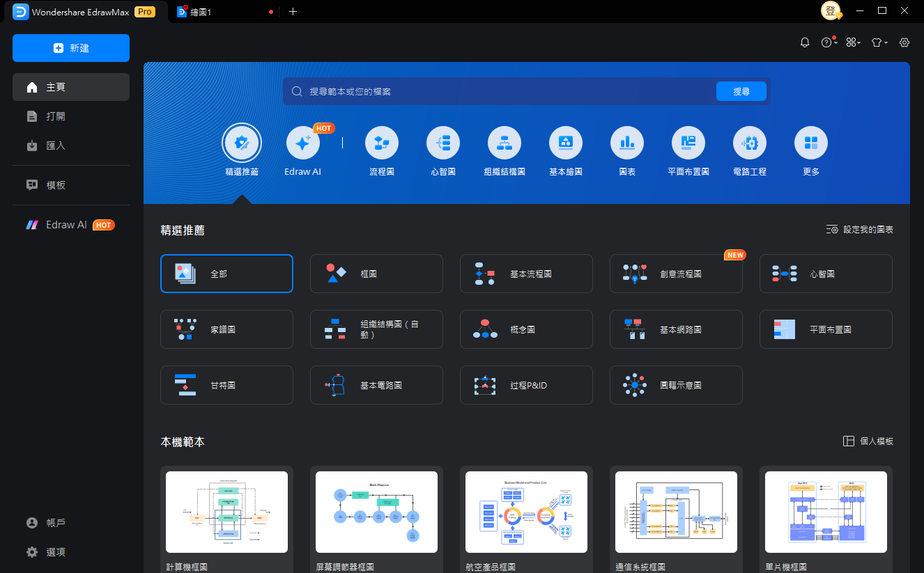Image resolution: width=924 pixels, height=573 pixels.
Task: Choose the 甘特圖 Gantt chart card
Action: [x=226, y=385]
